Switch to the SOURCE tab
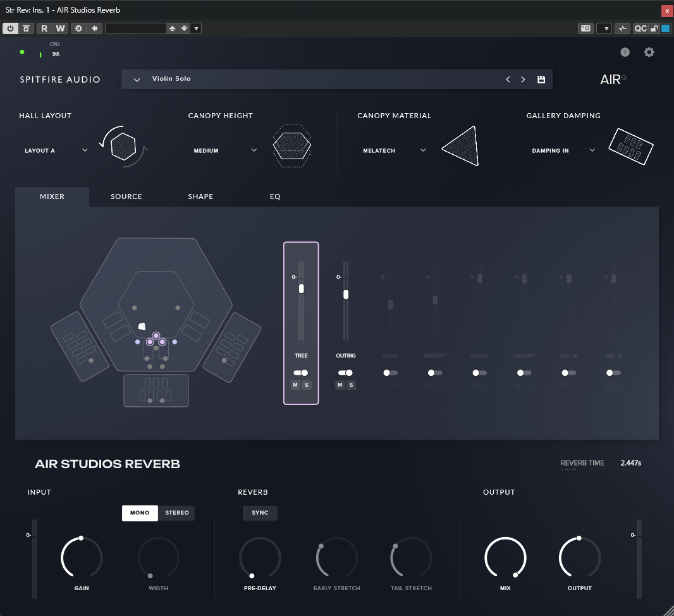This screenshot has height=616, width=674. (x=126, y=196)
